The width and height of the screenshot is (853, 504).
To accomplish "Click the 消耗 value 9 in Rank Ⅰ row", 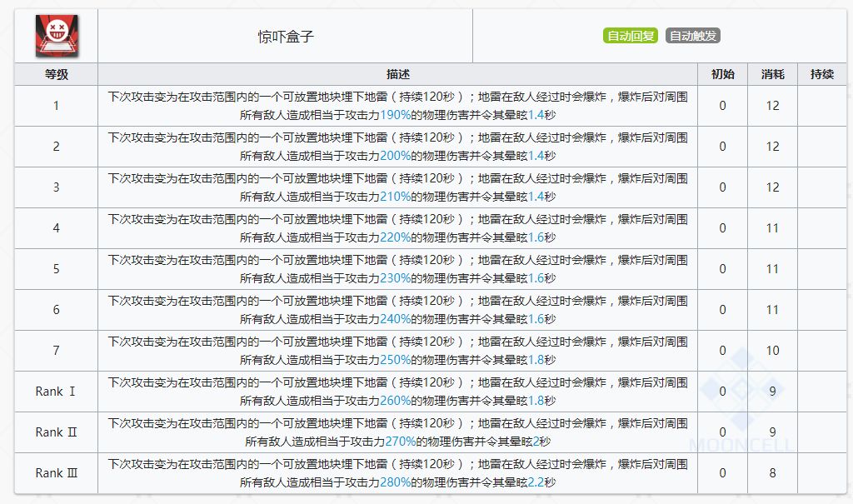I will click(x=772, y=392).
